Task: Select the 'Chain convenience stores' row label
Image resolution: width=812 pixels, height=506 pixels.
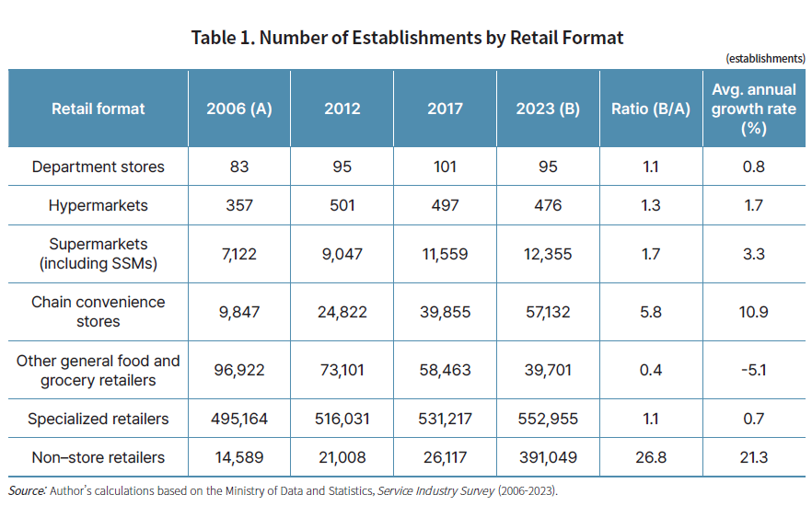Action: 98,312
